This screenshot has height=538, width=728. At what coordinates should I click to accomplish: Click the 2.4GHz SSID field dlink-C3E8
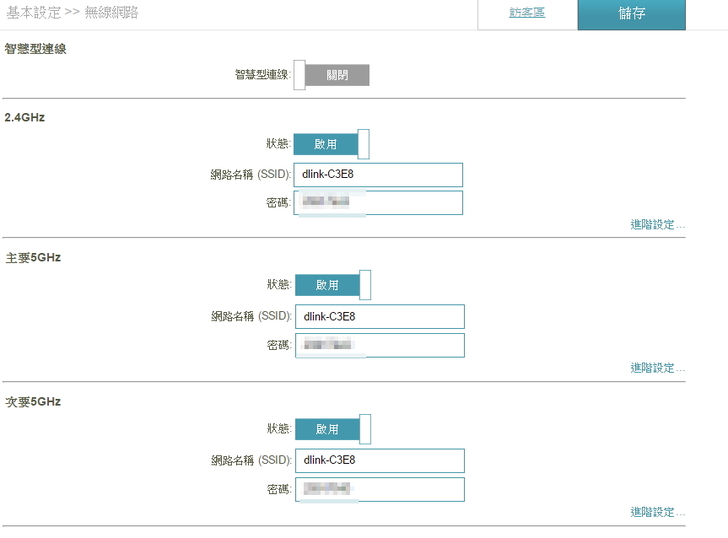coord(378,175)
